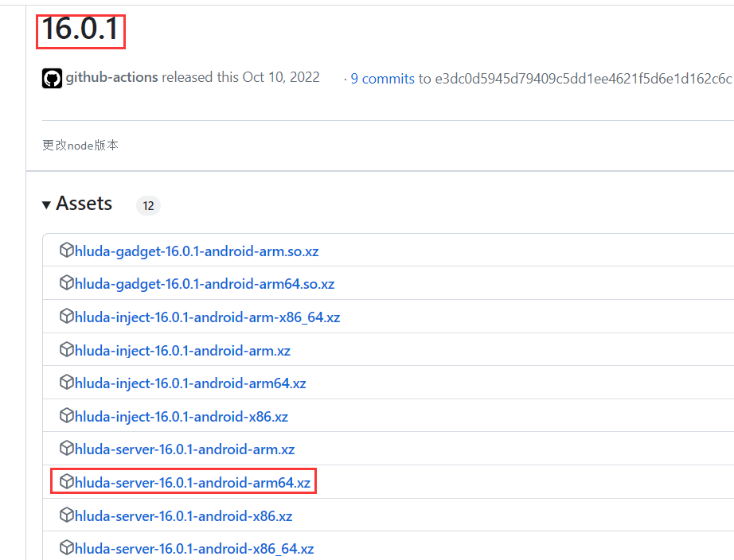The image size is (734, 560).
Task: Collapse the Assets section triangle
Action: (x=47, y=204)
